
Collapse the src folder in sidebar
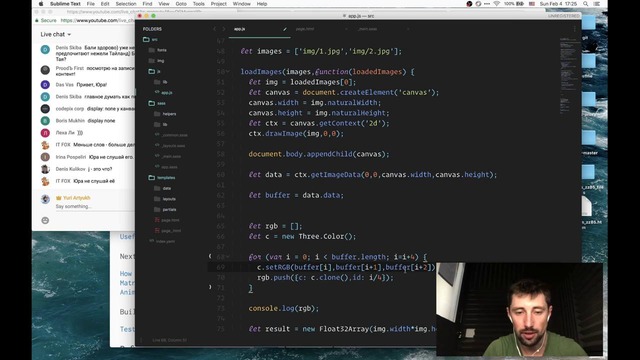(x=150, y=40)
